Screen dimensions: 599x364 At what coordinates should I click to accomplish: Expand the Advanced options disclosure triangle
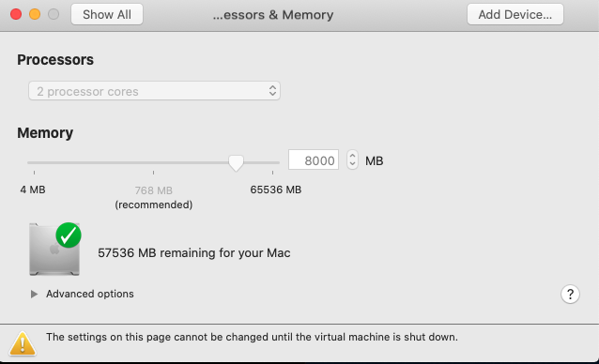tap(34, 294)
